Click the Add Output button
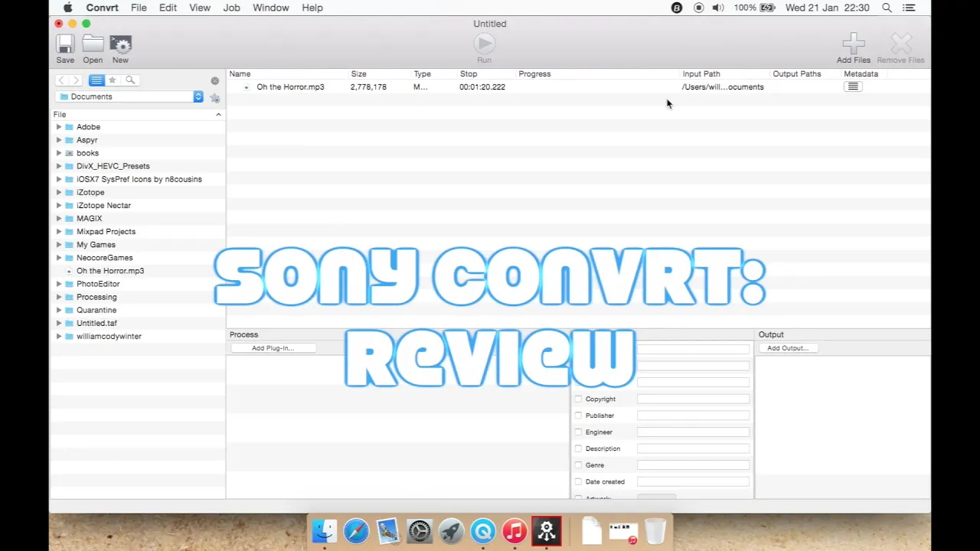This screenshot has width=980, height=551. pos(788,348)
